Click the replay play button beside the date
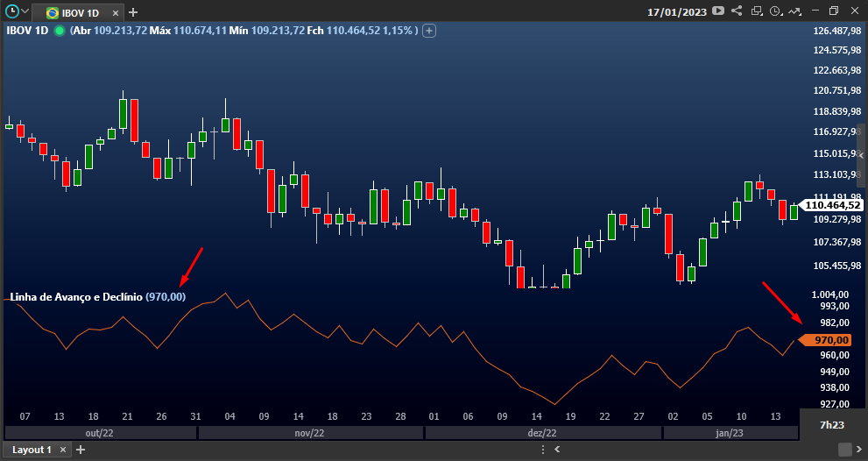This screenshot has height=461, width=868. coord(718,11)
